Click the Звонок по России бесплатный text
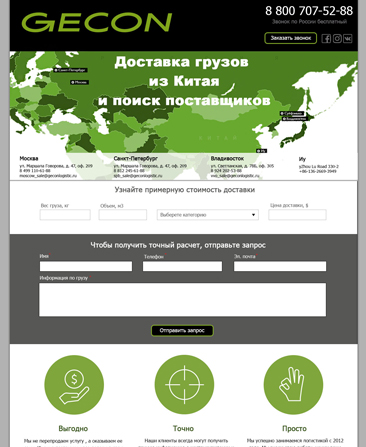366x447 pixels. (x=309, y=22)
